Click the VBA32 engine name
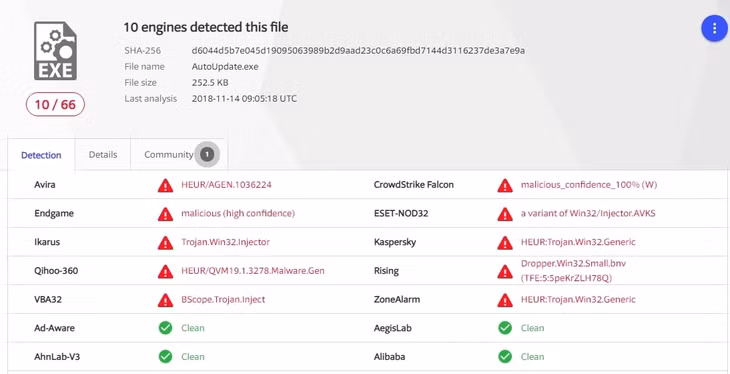 pyautogui.click(x=48, y=299)
